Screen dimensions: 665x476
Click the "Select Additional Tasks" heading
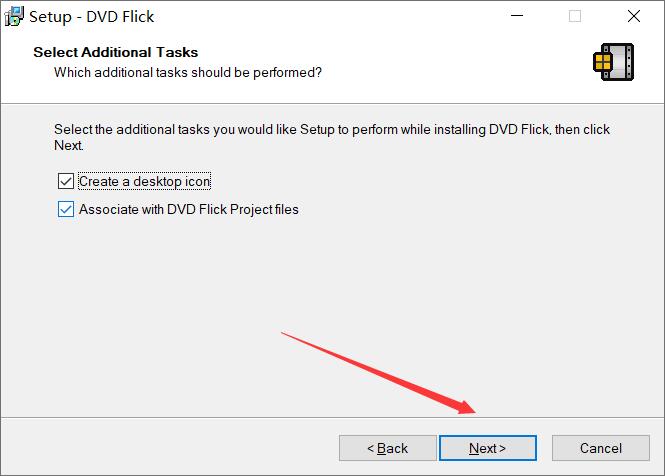(116, 52)
